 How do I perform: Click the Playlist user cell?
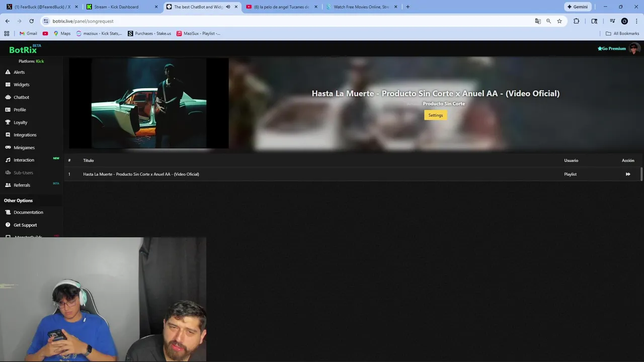(571, 174)
